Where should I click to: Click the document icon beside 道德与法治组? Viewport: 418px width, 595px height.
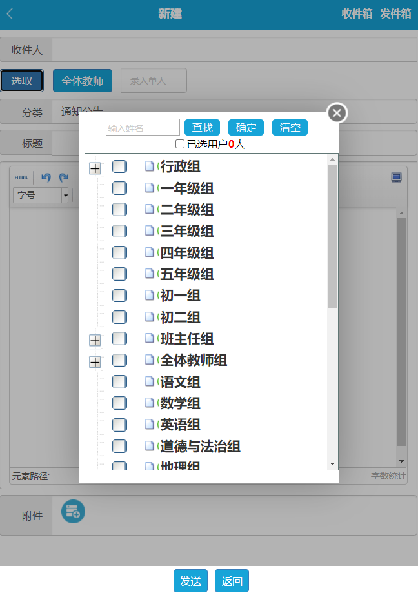tap(150, 446)
